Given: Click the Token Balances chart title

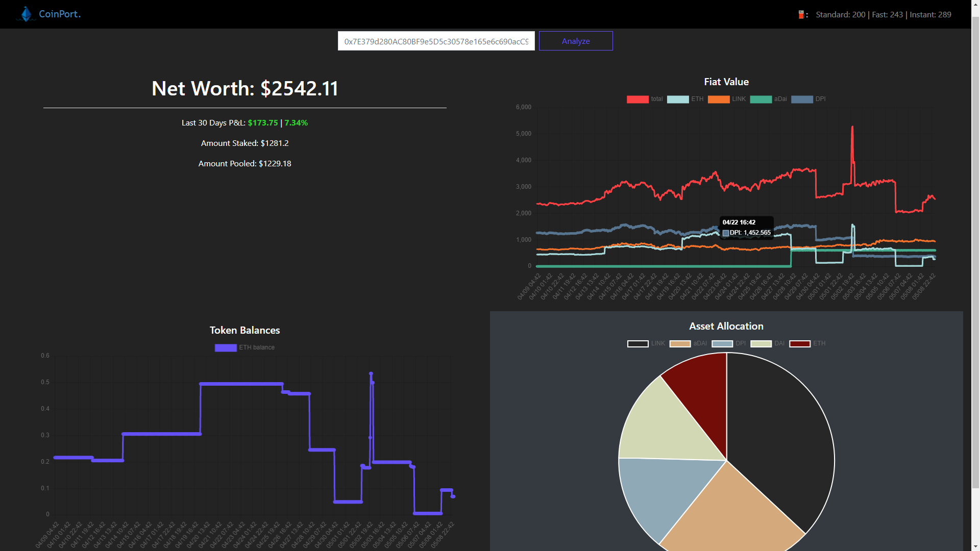Looking at the screenshot, I should [x=245, y=331].
